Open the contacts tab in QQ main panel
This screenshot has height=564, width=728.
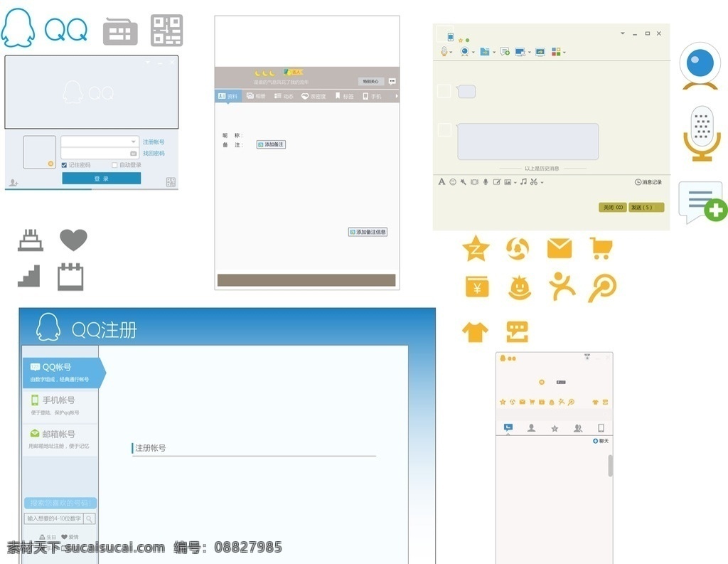click(531, 428)
